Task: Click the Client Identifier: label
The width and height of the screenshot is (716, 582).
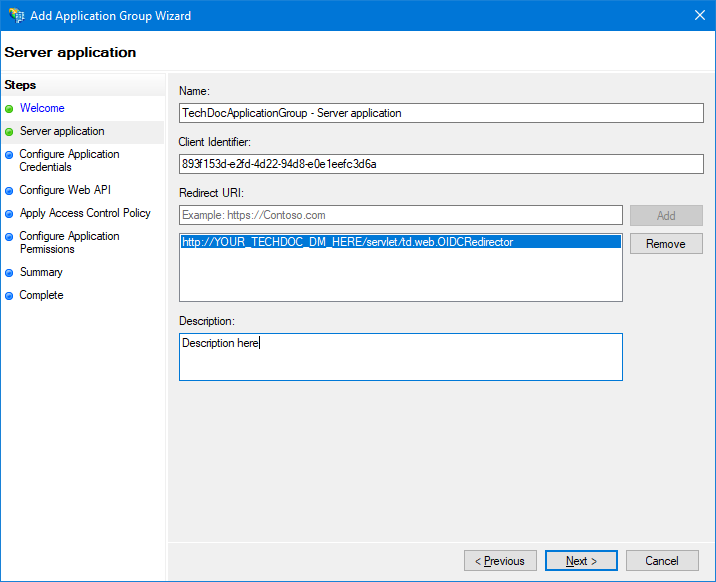Action: (x=215, y=142)
